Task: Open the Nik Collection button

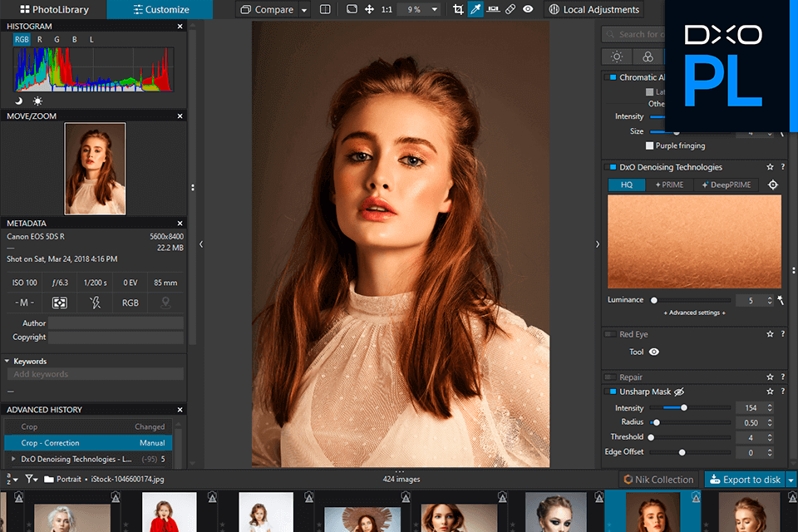Action: 658,480
